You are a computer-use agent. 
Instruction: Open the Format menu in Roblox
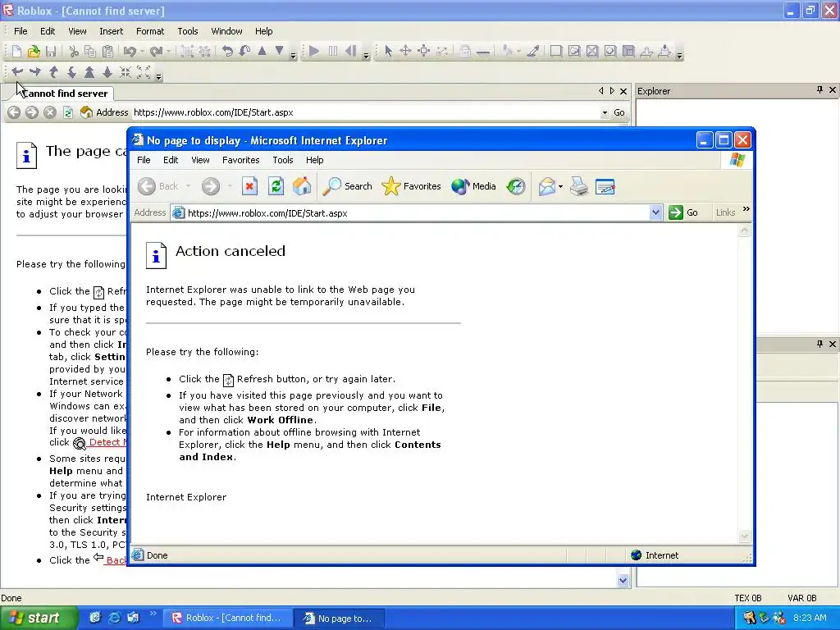tap(150, 31)
